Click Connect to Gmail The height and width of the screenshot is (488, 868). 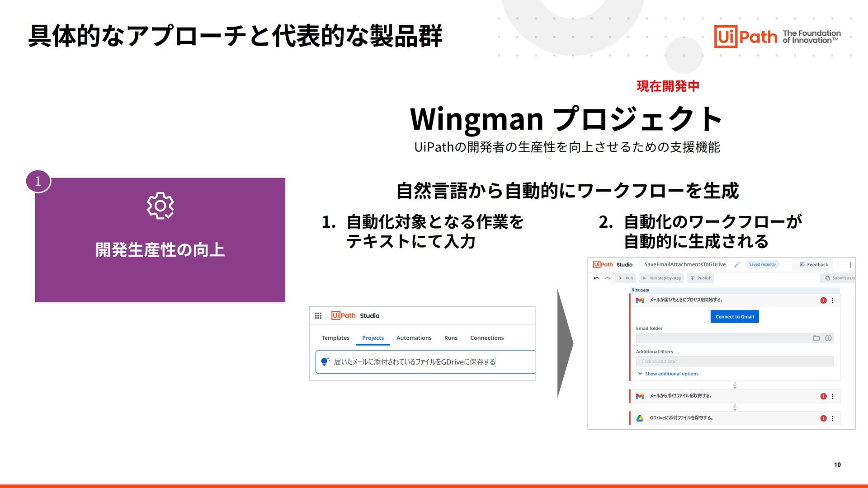click(735, 317)
